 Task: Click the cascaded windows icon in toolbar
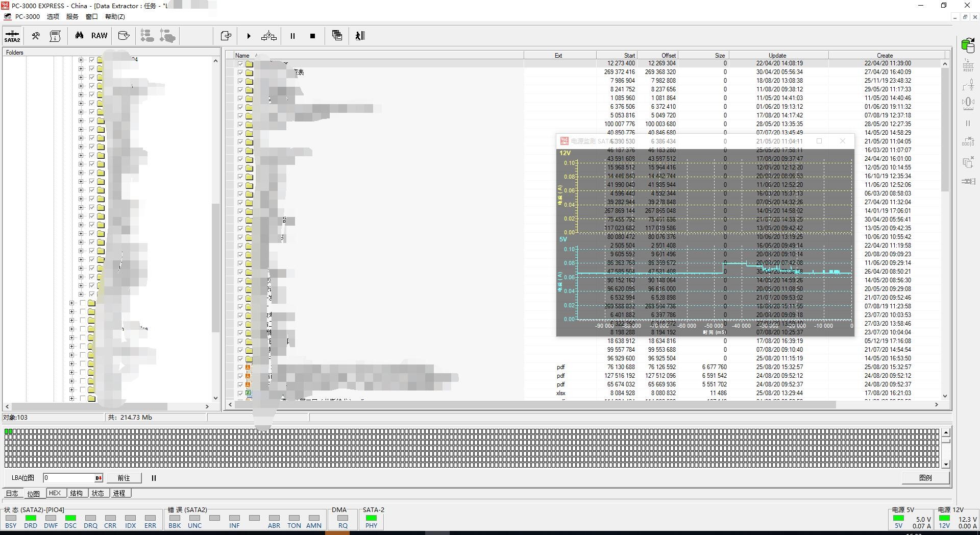[x=337, y=36]
